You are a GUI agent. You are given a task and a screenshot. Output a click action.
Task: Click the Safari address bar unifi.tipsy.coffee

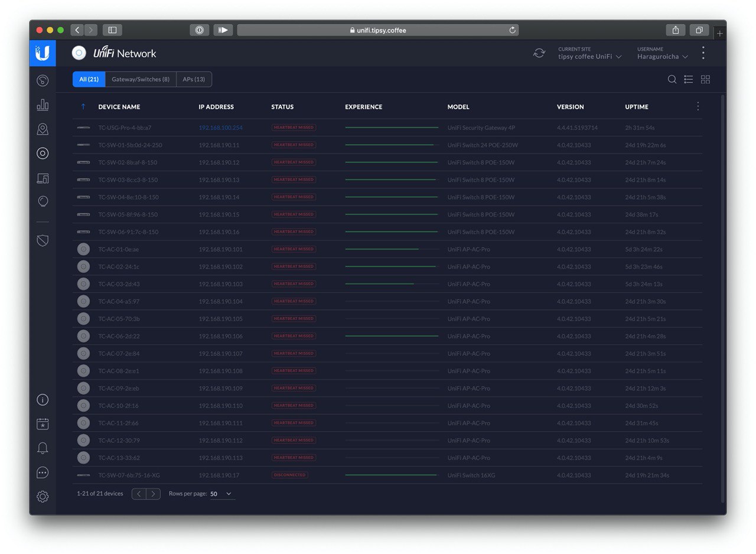coord(378,30)
